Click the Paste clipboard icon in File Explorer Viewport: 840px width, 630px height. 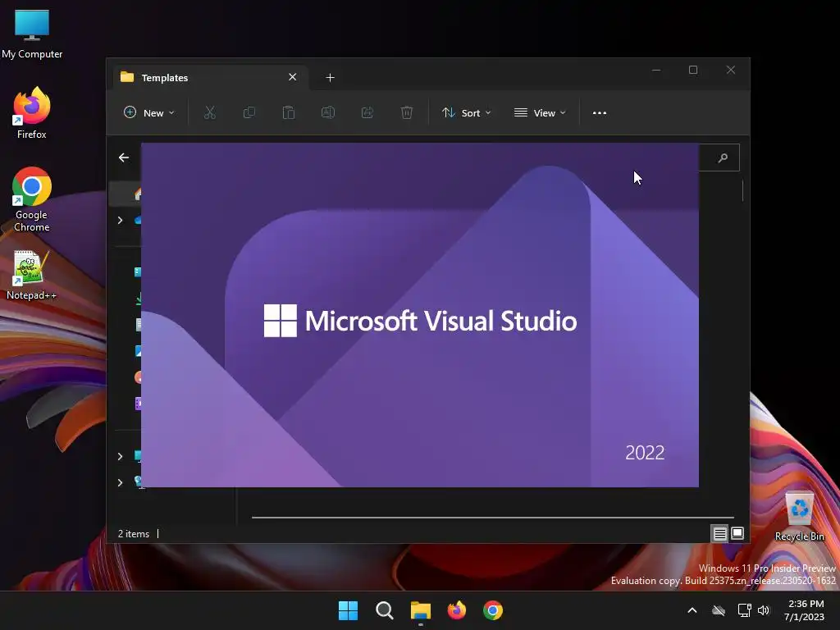[288, 112]
